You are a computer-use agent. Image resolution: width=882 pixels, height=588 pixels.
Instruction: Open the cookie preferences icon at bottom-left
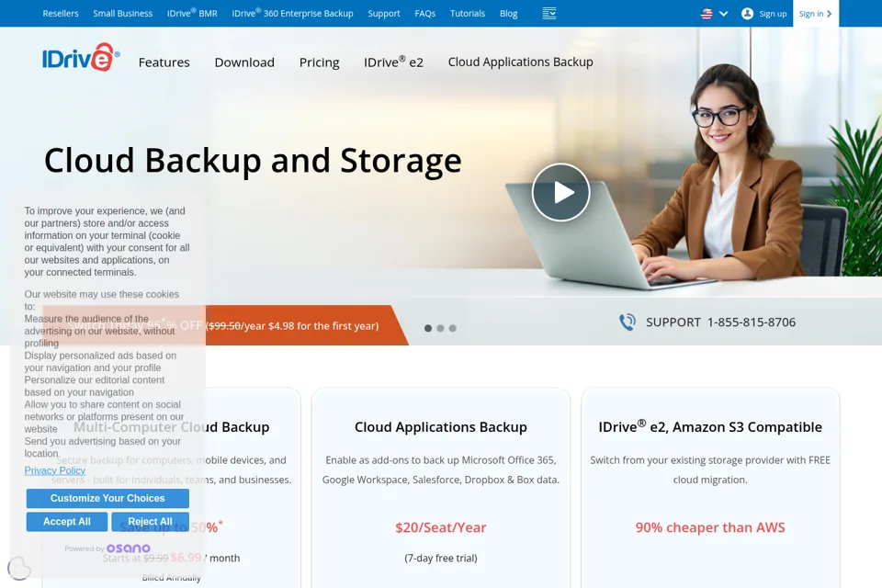click(19, 568)
